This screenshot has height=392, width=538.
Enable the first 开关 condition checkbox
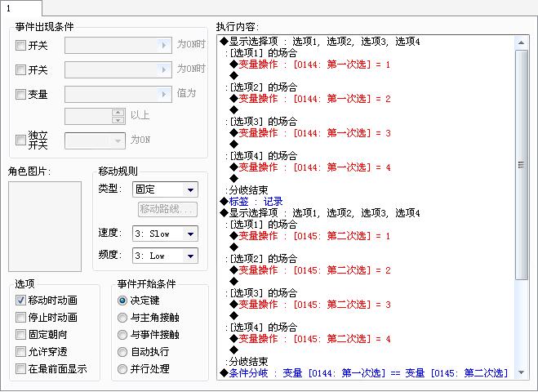tap(20, 45)
